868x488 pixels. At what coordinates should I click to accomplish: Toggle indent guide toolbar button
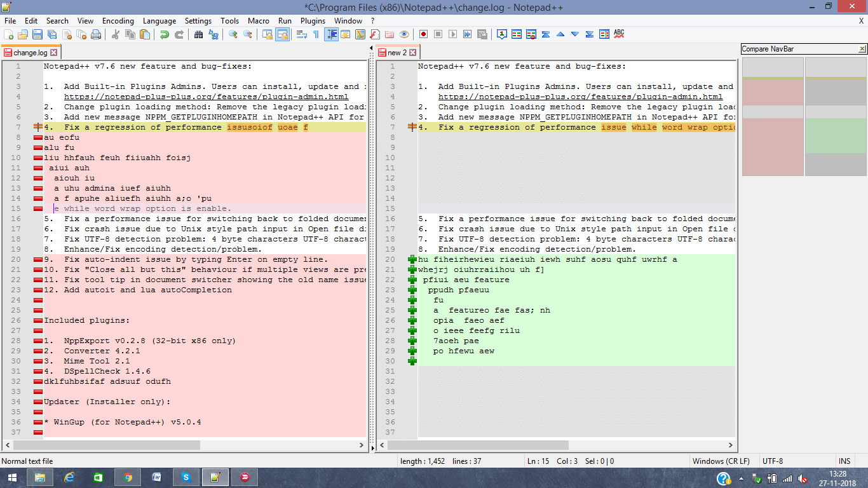pos(331,34)
